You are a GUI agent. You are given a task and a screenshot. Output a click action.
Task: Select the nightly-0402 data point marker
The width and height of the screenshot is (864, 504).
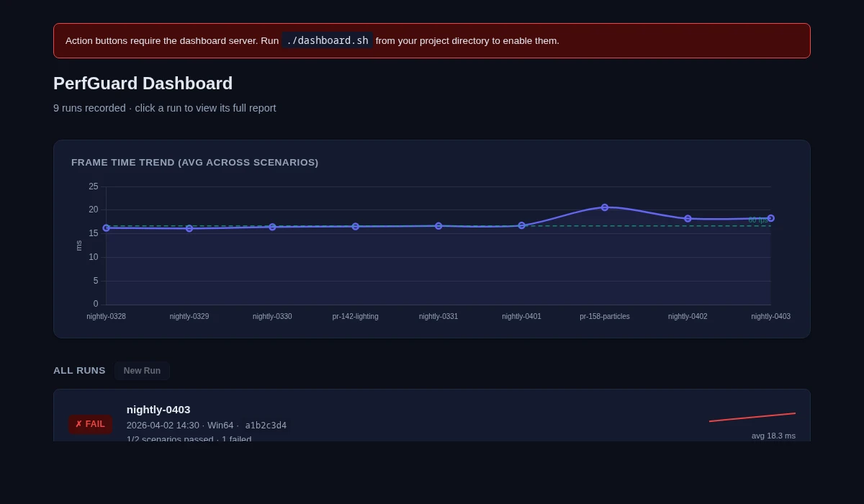[688, 218]
